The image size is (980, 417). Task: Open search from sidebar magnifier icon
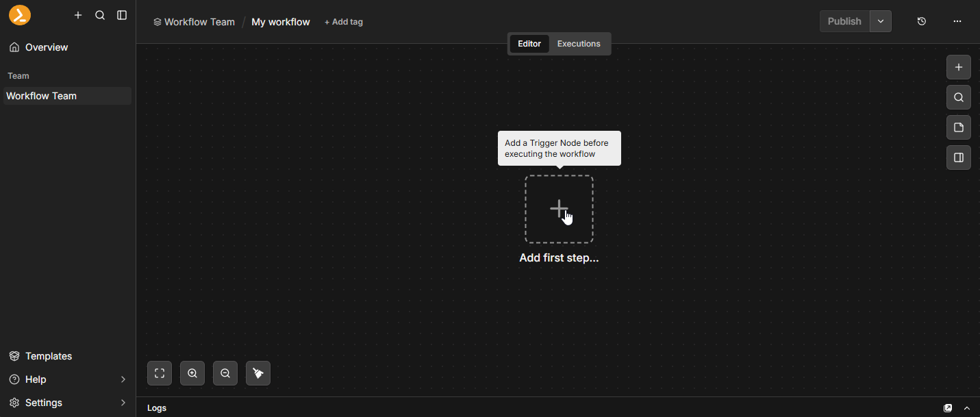(100, 15)
